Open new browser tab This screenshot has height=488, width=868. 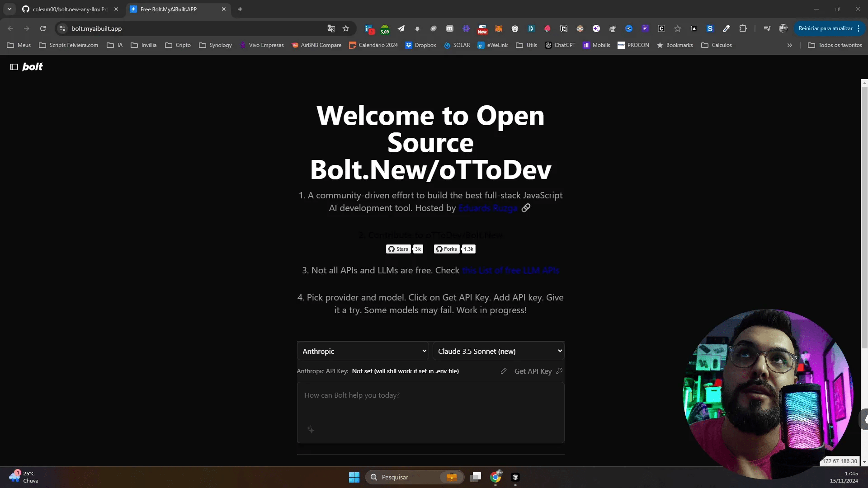240,9
